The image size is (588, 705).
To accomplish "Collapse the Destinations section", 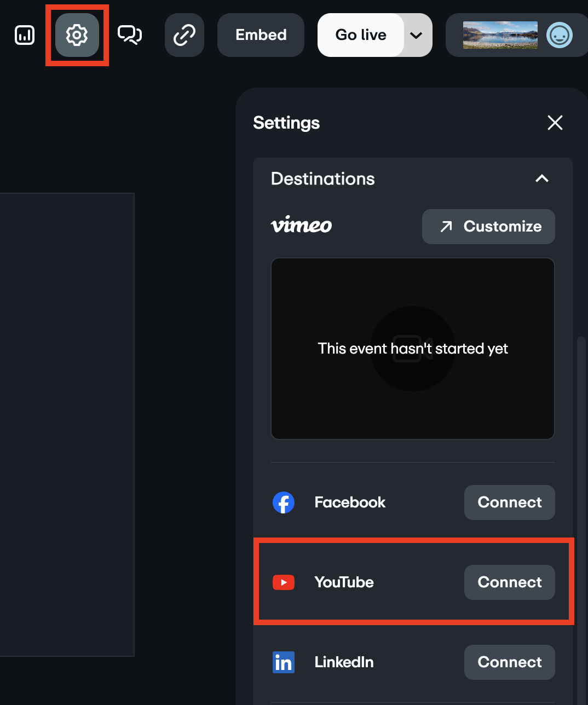I will [x=542, y=178].
